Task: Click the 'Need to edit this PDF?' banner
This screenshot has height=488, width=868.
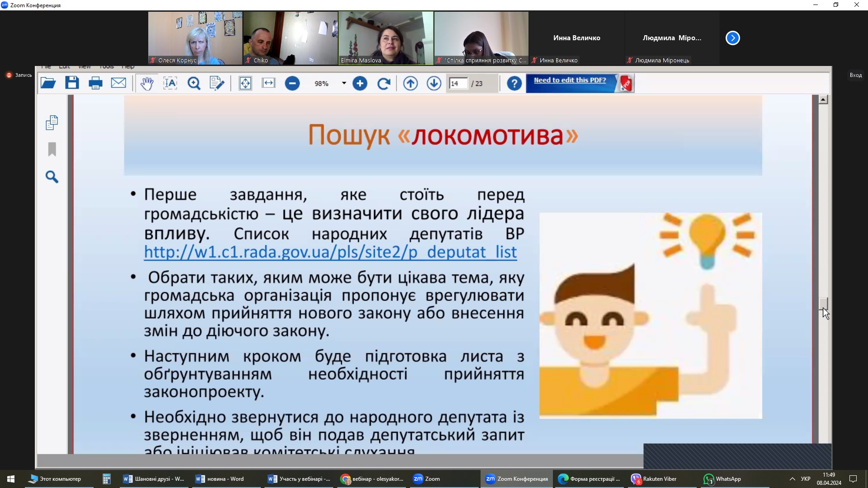Action: coord(570,80)
